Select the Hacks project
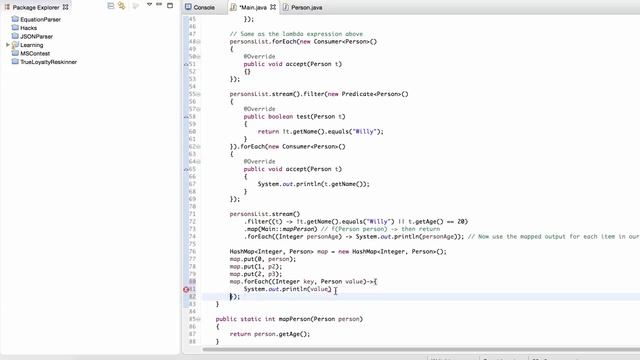The height and width of the screenshot is (360, 640). [29, 28]
